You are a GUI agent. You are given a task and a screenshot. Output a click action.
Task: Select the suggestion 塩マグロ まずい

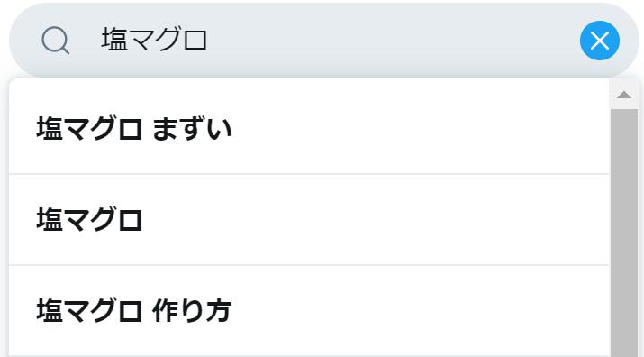coord(309,128)
